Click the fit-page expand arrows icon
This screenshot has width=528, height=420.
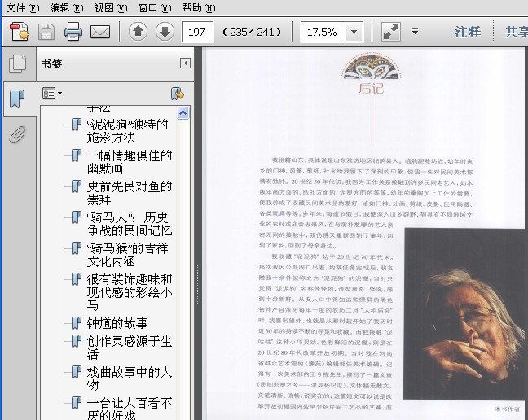point(391,32)
